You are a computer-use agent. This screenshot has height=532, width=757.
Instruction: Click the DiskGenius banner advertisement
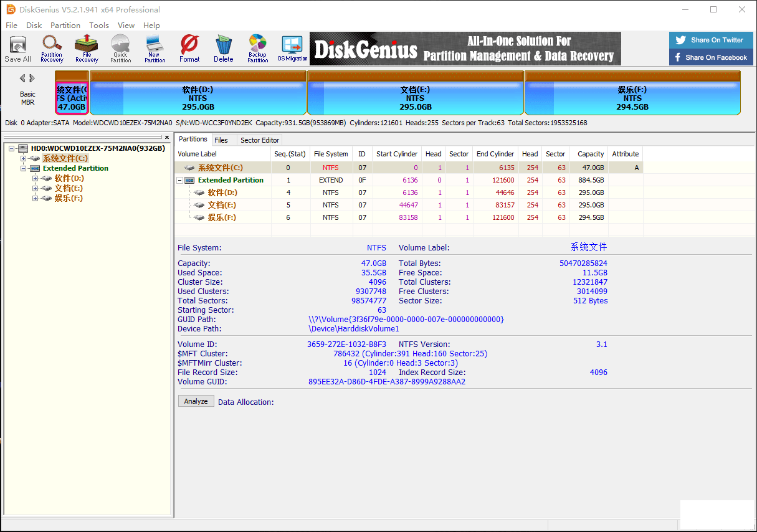[465, 49]
